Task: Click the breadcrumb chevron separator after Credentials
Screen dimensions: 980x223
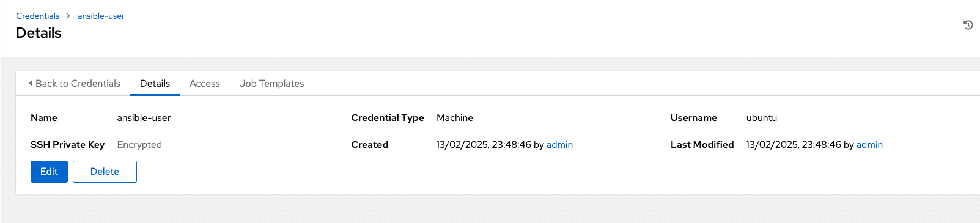Action: click(68, 16)
